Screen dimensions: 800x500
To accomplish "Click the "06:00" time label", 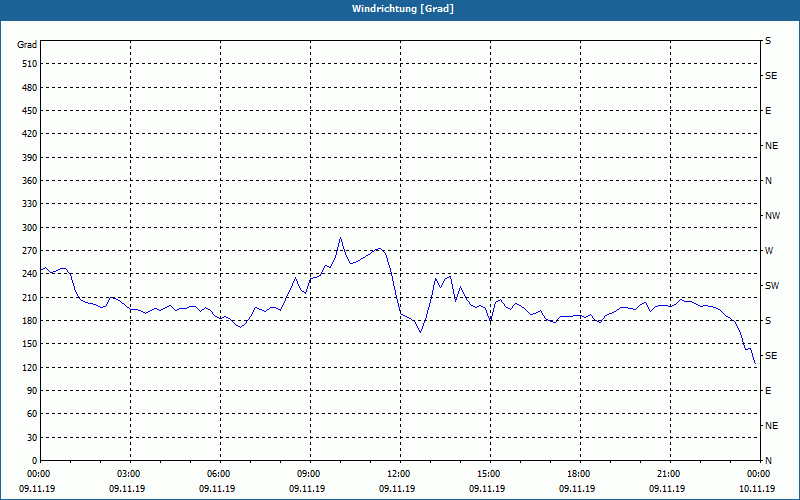I will (217, 473).
